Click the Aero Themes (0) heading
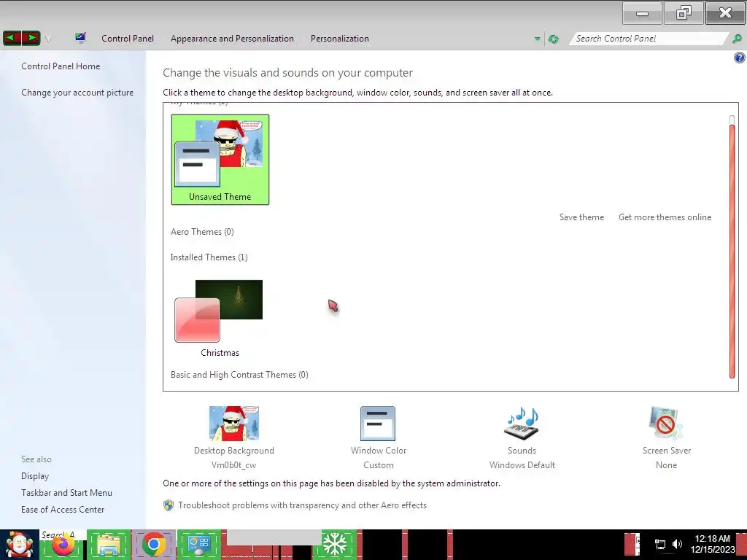This screenshot has width=747, height=560. click(203, 232)
